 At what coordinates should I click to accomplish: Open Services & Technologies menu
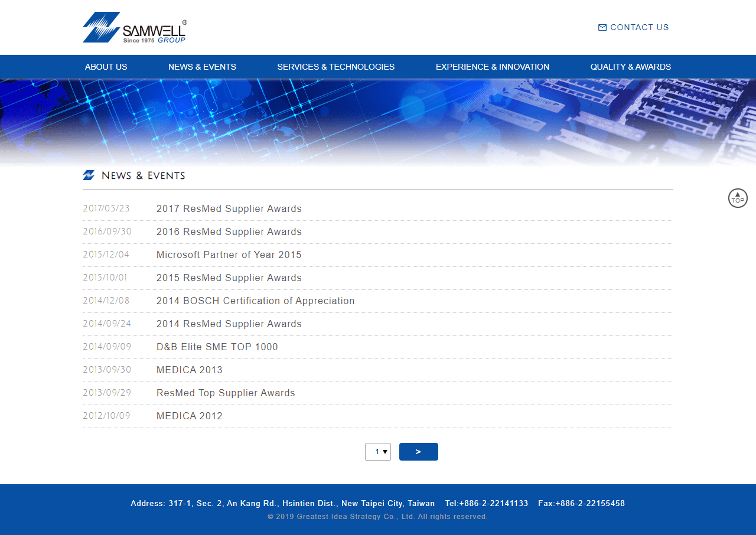tap(336, 67)
